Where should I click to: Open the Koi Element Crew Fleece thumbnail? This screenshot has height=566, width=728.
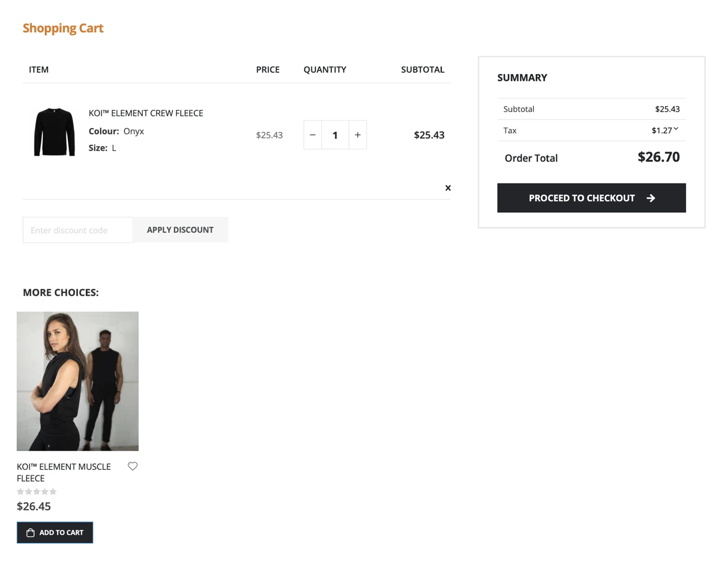(54, 132)
